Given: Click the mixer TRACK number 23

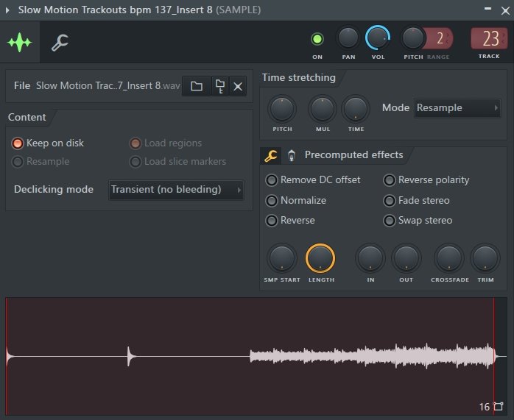Looking at the screenshot, I should [489, 39].
